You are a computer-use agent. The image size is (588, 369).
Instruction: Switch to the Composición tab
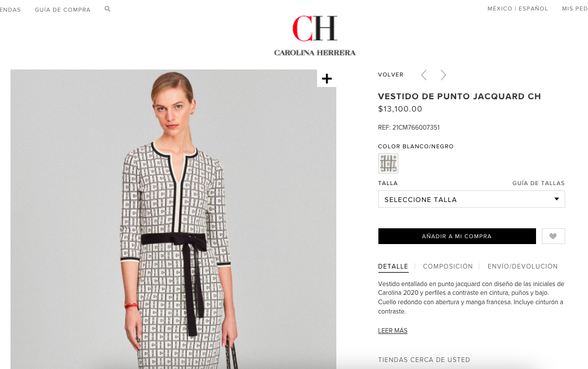(x=448, y=266)
